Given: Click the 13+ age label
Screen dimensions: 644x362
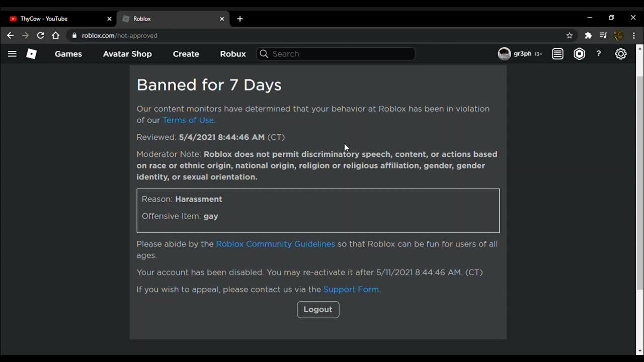Looking at the screenshot, I should 538,54.
